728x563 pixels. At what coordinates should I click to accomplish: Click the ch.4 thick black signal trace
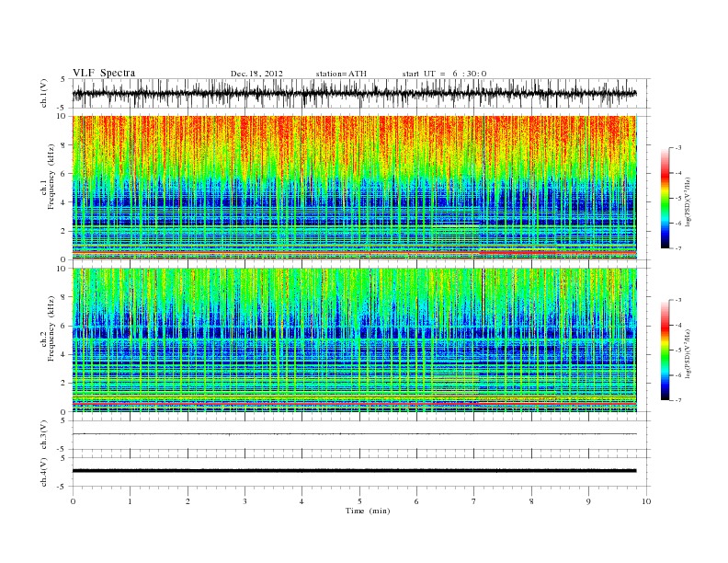[x=354, y=471]
